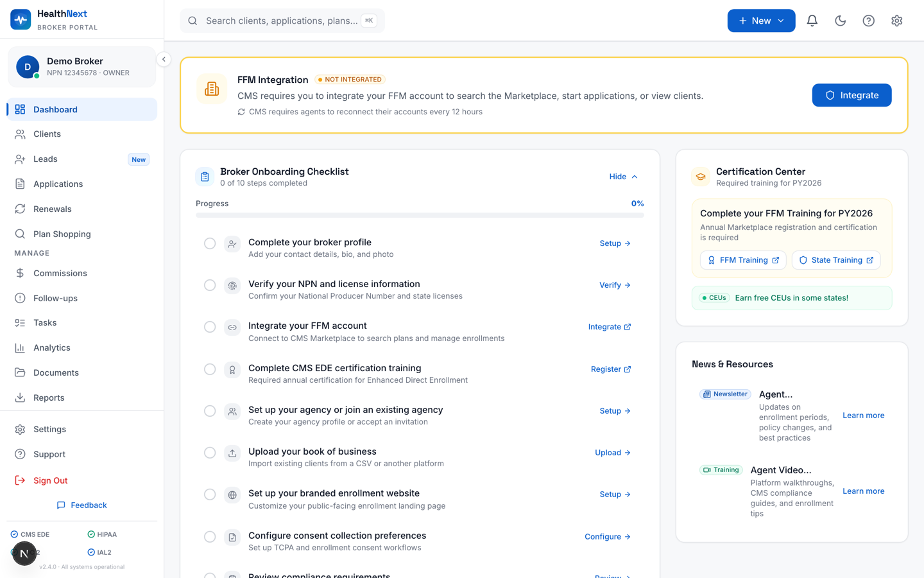The image size is (924, 578).
Task: Open Support in the sidebar
Action: [x=82, y=455]
